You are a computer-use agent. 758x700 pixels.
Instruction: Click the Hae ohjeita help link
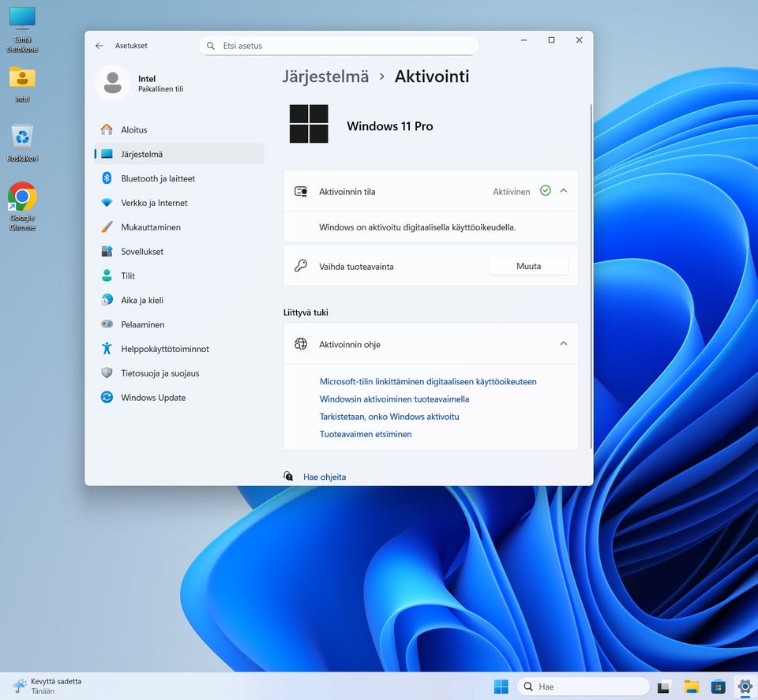point(325,477)
